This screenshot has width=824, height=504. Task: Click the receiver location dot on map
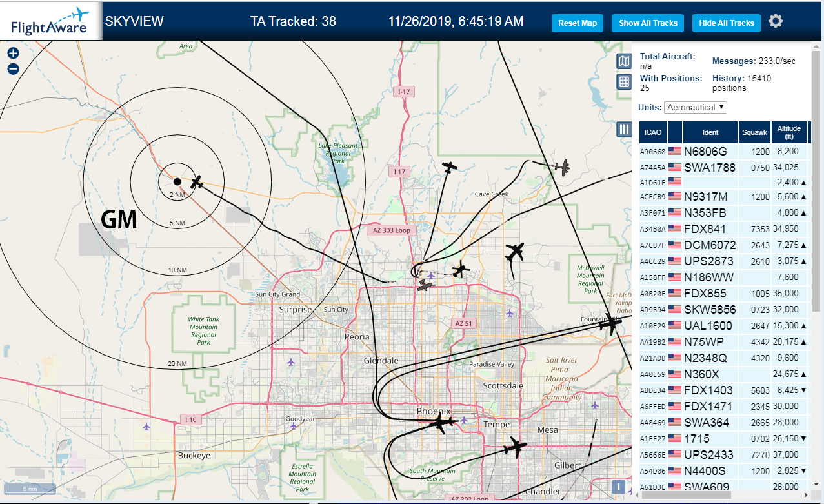177,181
